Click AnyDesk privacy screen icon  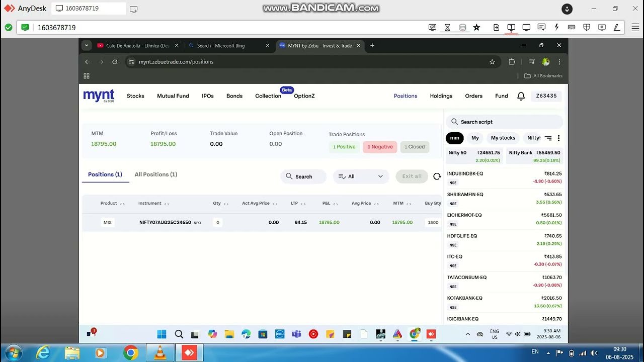pyautogui.click(x=432, y=27)
